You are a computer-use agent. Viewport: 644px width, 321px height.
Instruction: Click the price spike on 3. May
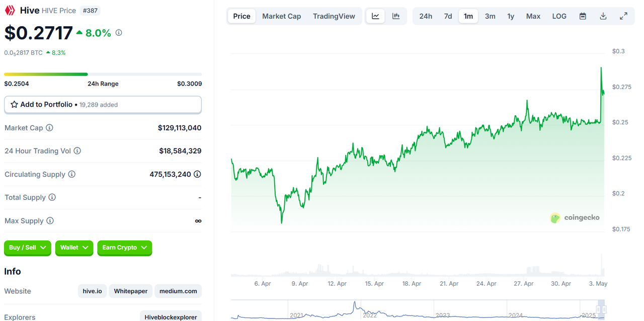(601, 68)
